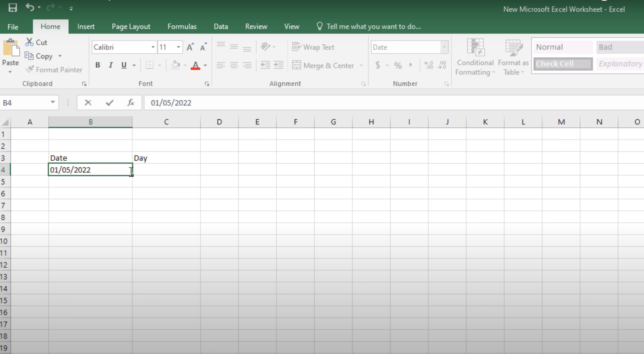Open the Name Box dropdown arrow
Image resolution: width=644 pixels, height=354 pixels.
point(53,102)
